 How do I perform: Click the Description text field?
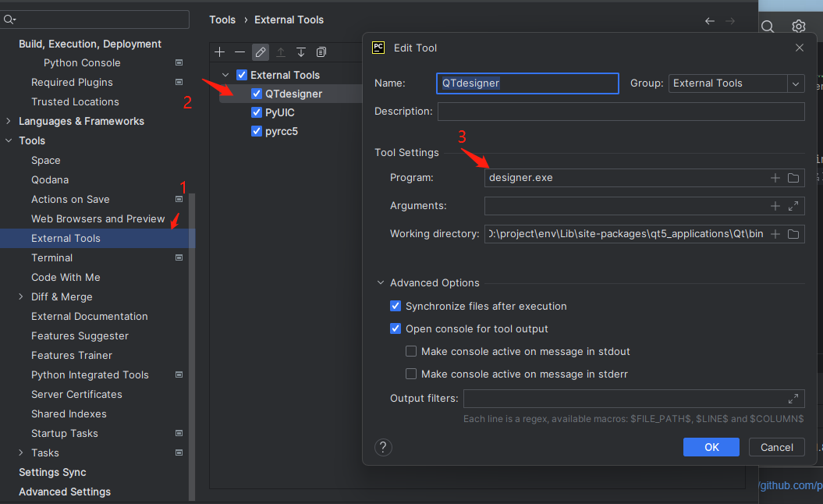coord(620,112)
